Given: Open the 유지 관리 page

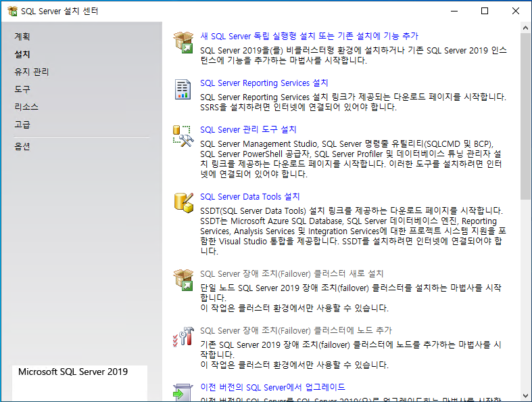Looking at the screenshot, I should coord(32,72).
